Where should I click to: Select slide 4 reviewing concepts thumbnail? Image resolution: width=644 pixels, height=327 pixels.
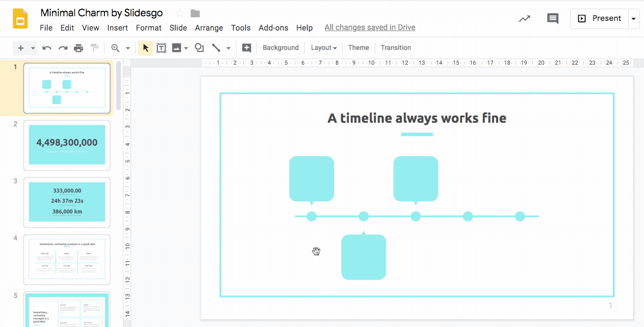point(67,259)
